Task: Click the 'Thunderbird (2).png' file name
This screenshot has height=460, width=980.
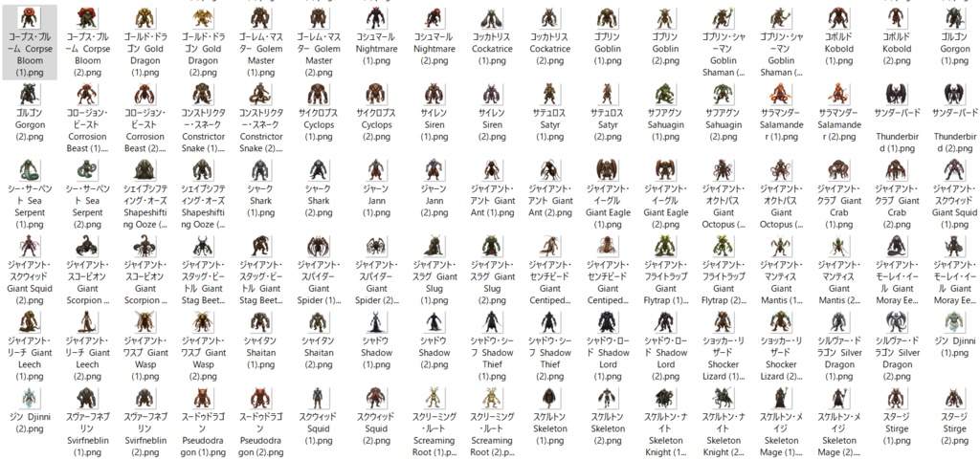Action: 954,130
